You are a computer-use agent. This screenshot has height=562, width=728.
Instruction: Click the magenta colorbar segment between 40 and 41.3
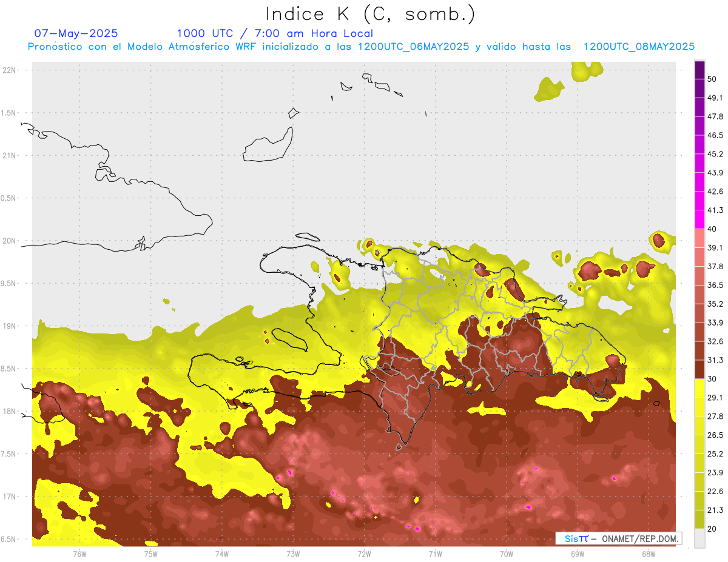point(699,219)
